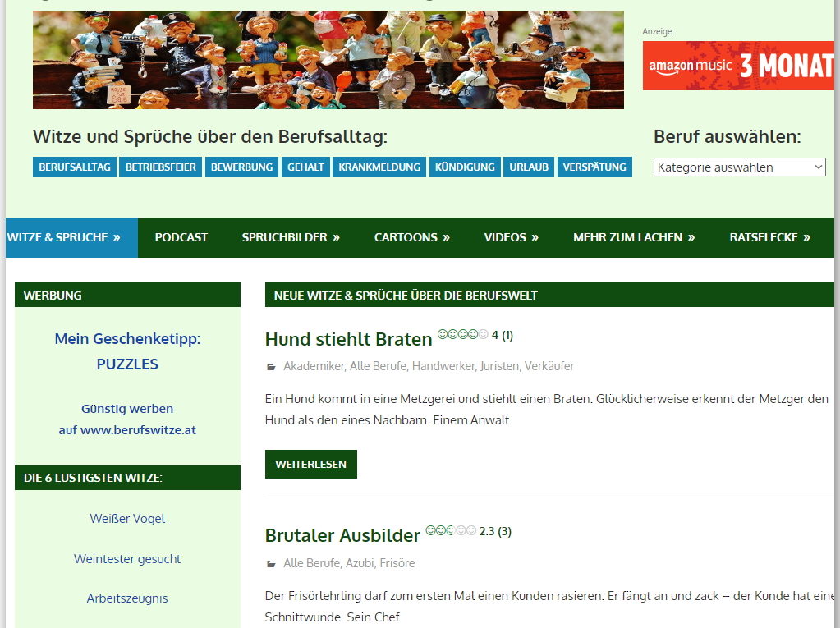Open the Brutaler Ausbilder article title
Screen dimensions: 840x628
342,535
